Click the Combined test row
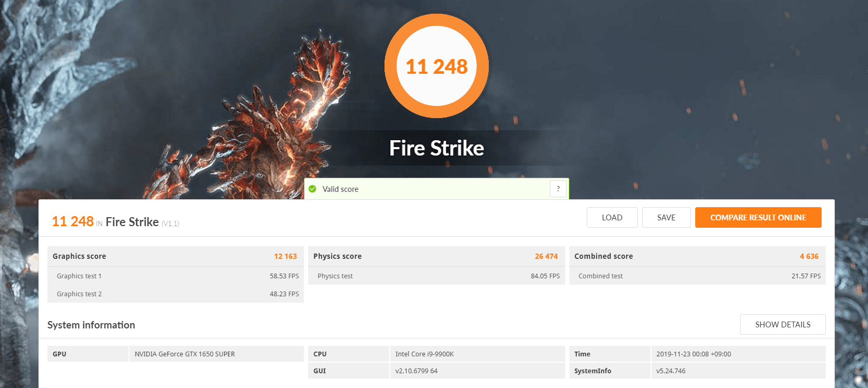This screenshot has height=388, width=868. pyautogui.click(x=697, y=276)
